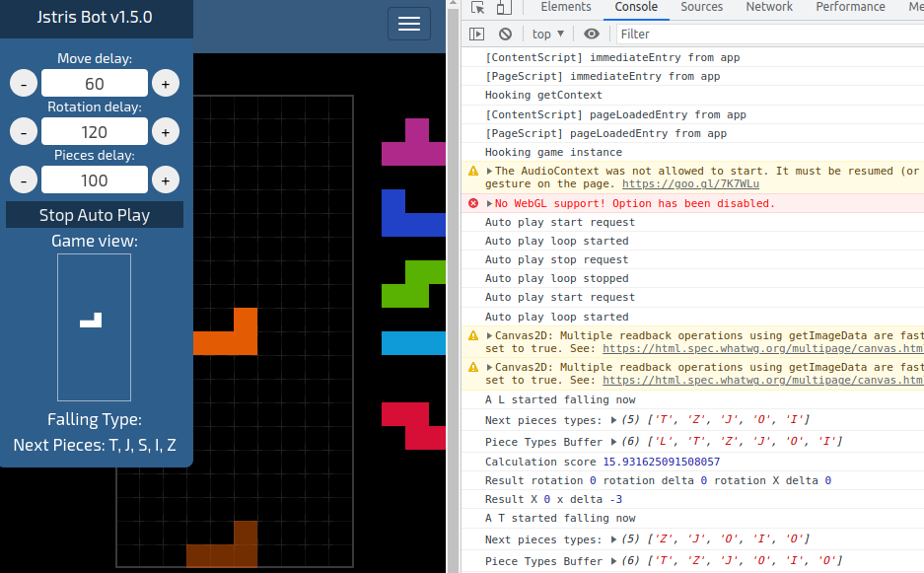Switch to the Console tab
Screen dimensions: 924x573
[x=636, y=7]
